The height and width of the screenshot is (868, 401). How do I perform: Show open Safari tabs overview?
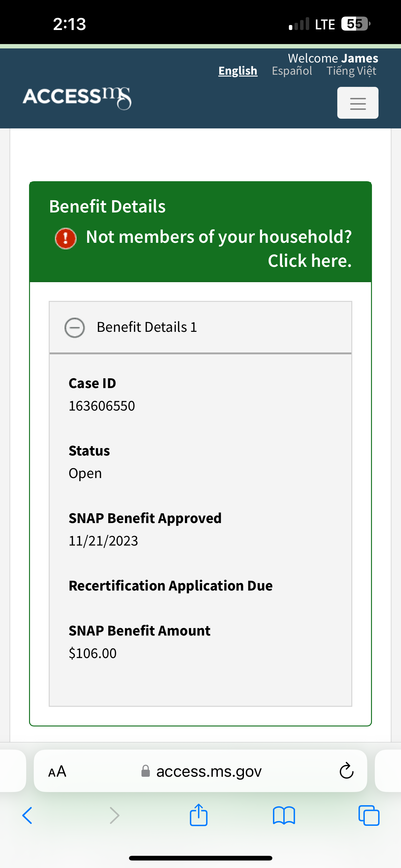(x=369, y=816)
